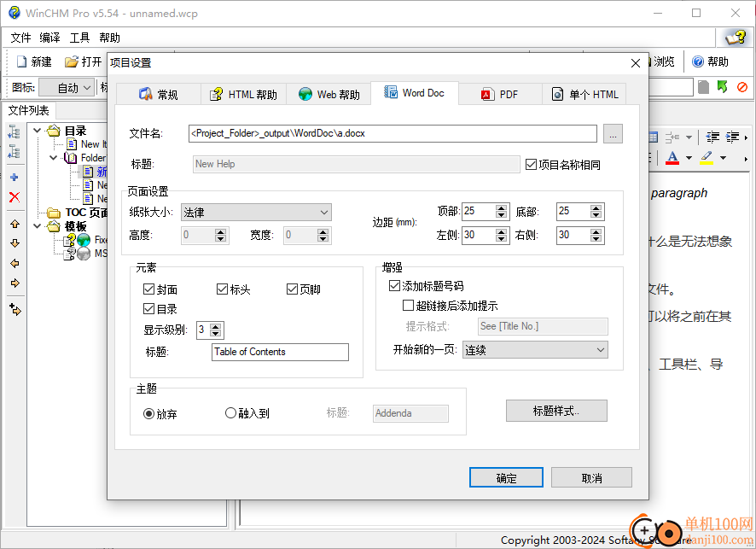Click the green arrow icon in toolbar
This screenshot has height=549, width=756.
click(722, 87)
